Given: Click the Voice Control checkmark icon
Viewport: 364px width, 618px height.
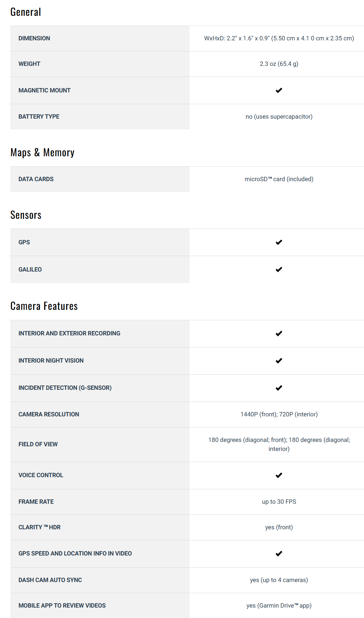Looking at the screenshot, I should tap(279, 476).
